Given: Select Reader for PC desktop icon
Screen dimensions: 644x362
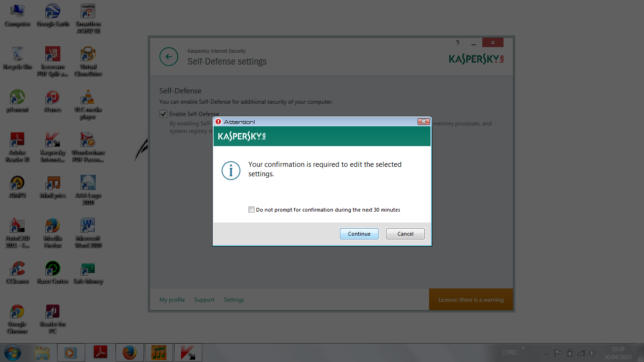Looking at the screenshot, I should [x=53, y=319].
